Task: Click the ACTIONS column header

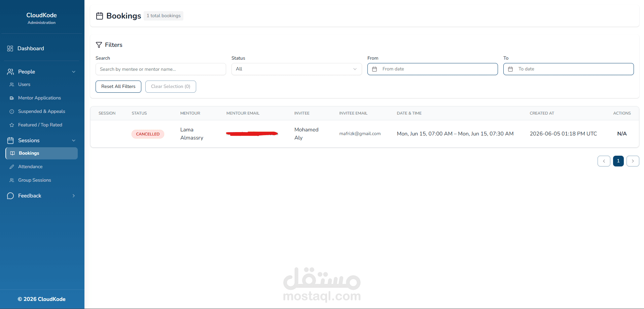Action: [622, 113]
